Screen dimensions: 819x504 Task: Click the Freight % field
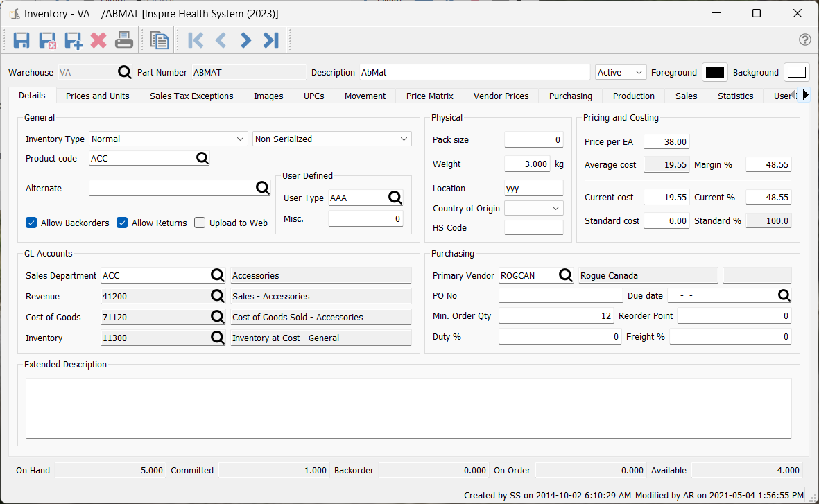[x=730, y=337]
